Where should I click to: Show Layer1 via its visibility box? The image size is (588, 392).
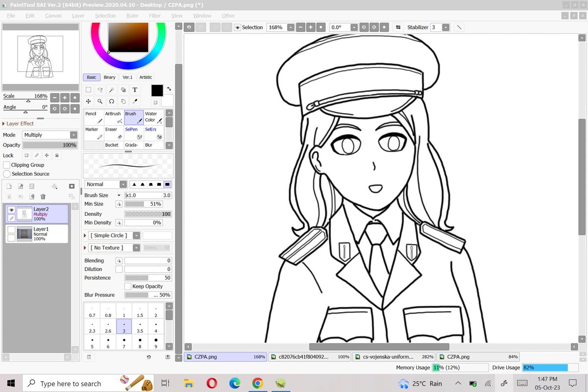pos(11,230)
